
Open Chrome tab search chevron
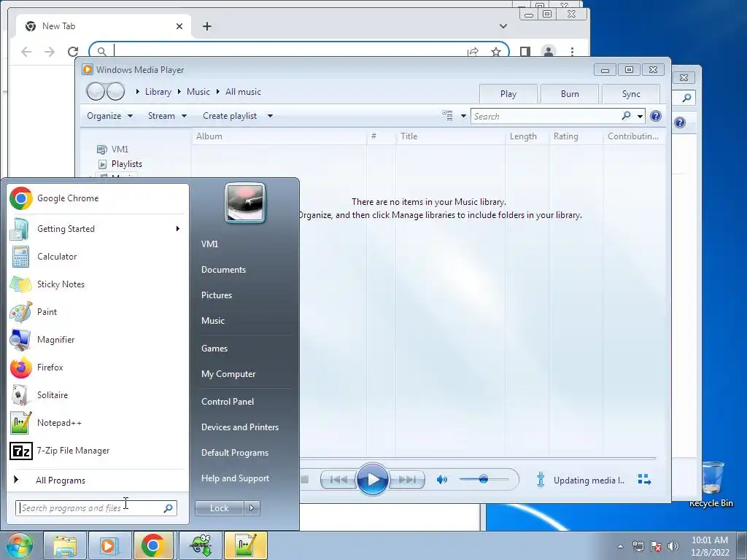[503, 26]
